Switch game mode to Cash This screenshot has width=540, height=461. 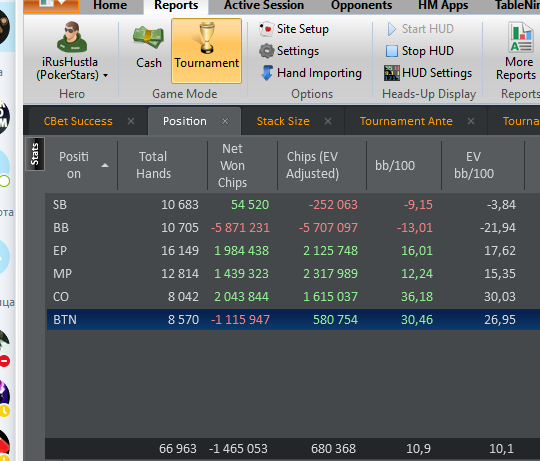[x=148, y=48]
